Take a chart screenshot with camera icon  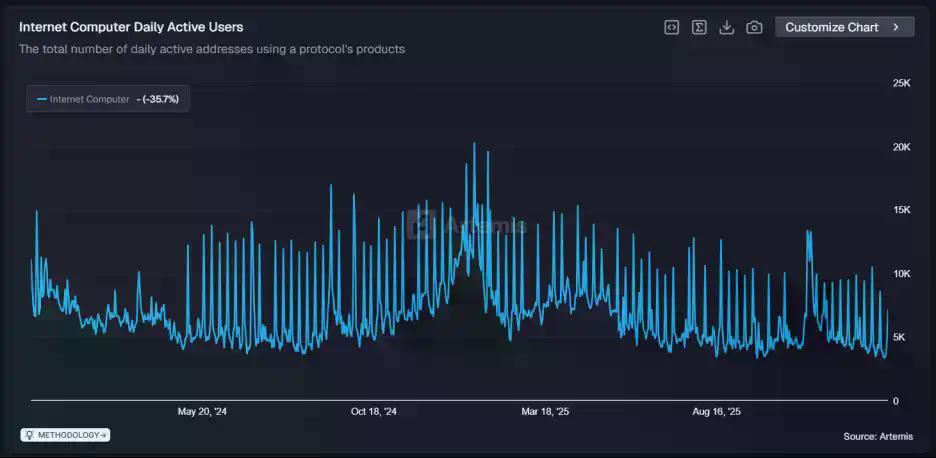coord(755,27)
